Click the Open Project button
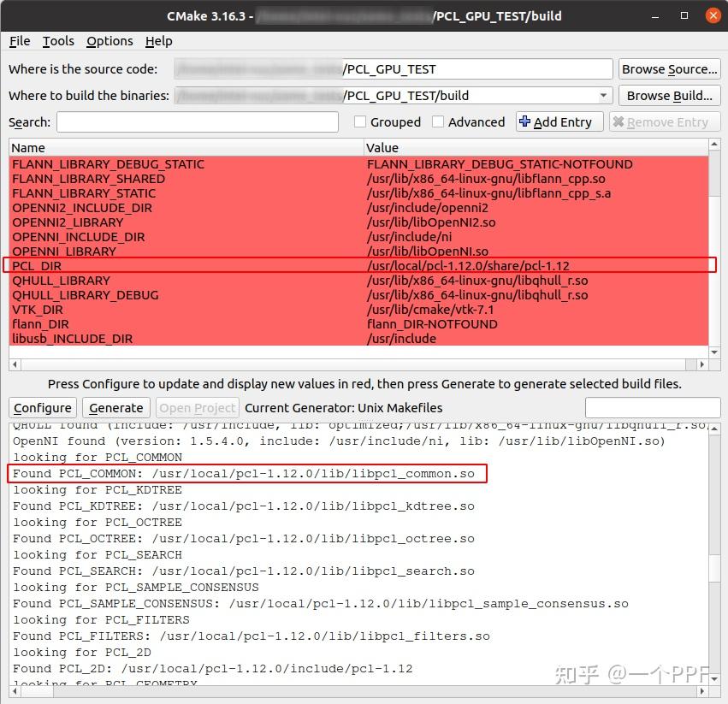 [x=197, y=408]
